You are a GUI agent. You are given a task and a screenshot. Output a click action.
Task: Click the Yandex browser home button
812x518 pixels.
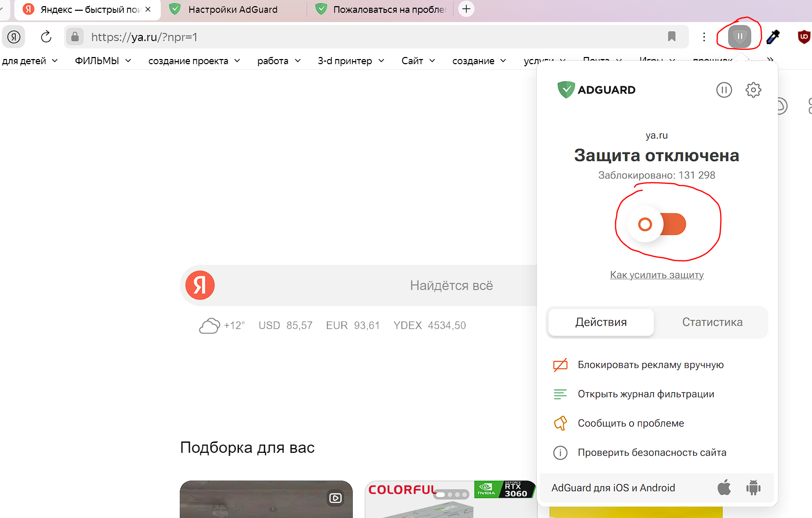point(14,37)
